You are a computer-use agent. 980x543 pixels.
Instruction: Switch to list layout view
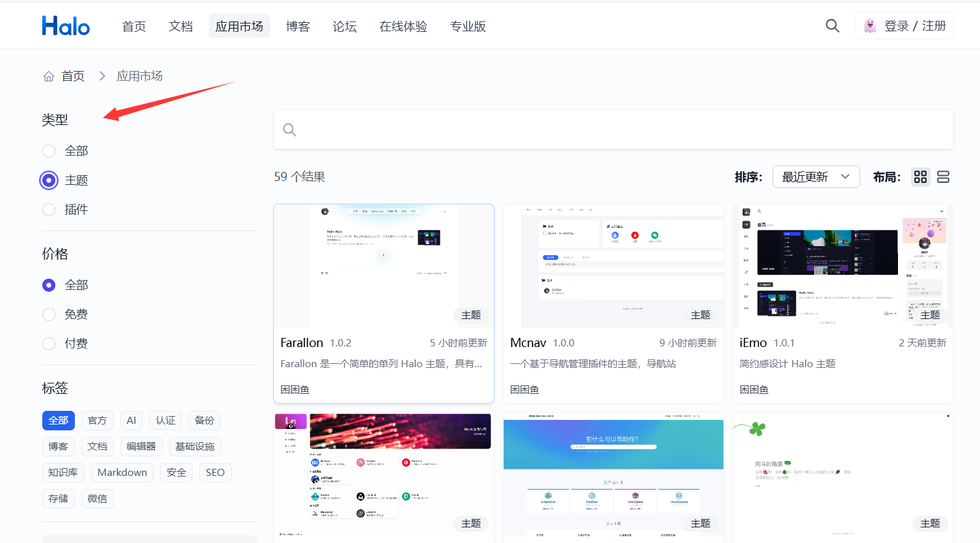(x=943, y=177)
